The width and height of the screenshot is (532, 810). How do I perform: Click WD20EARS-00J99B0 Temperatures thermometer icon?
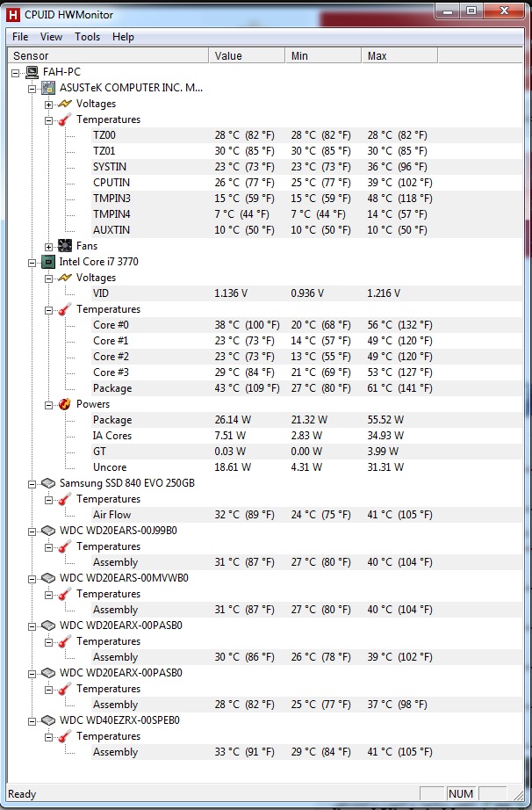coord(64,546)
